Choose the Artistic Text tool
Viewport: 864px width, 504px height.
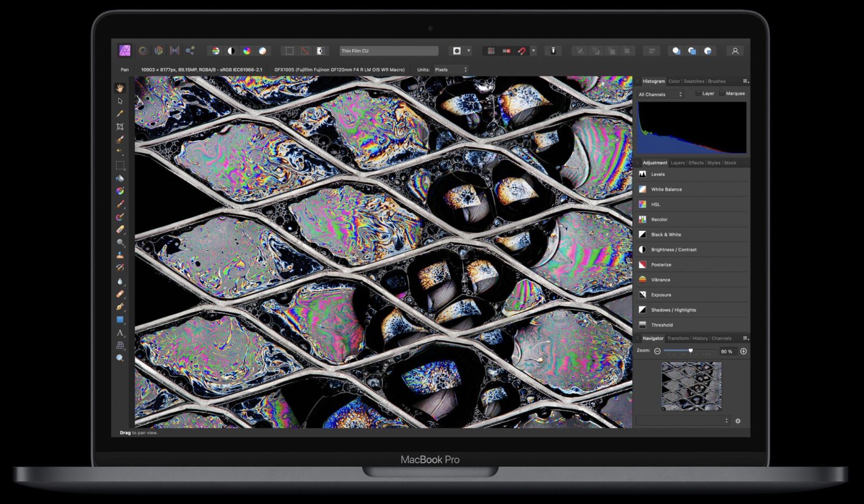120,333
